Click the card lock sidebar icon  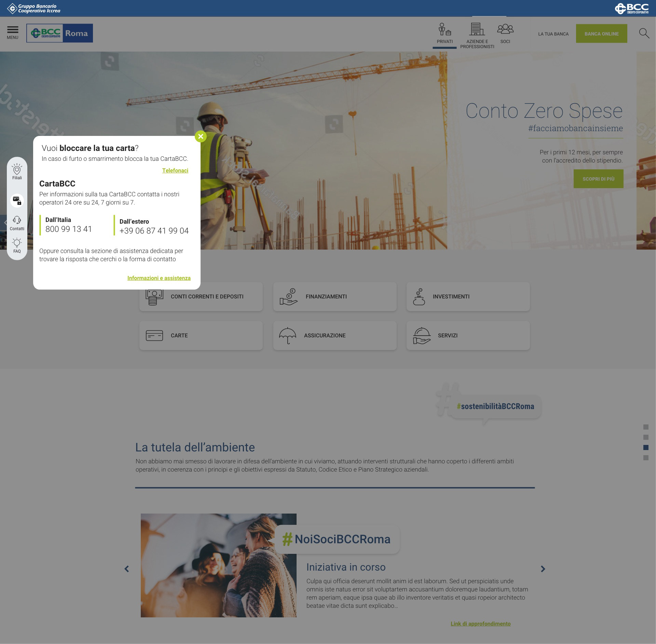pos(17,200)
